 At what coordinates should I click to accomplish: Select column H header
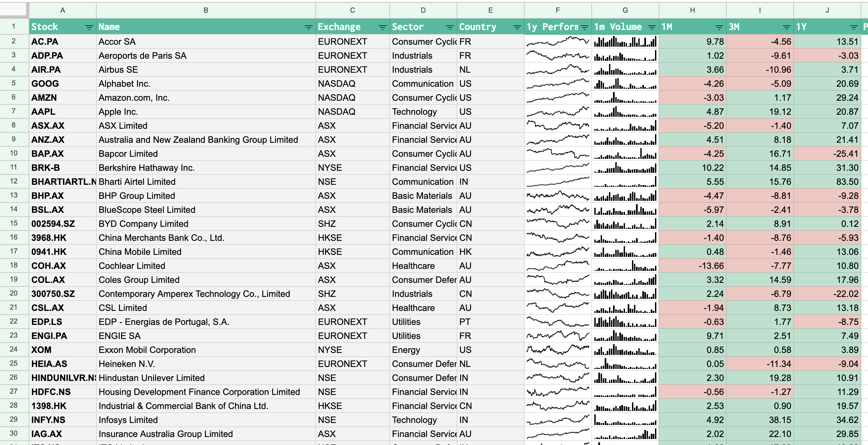[x=692, y=10]
